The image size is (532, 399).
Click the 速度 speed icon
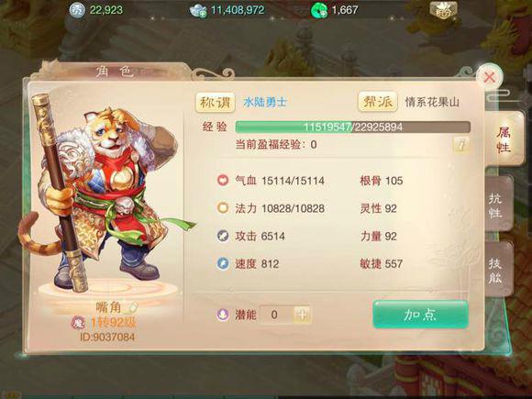pos(223,263)
